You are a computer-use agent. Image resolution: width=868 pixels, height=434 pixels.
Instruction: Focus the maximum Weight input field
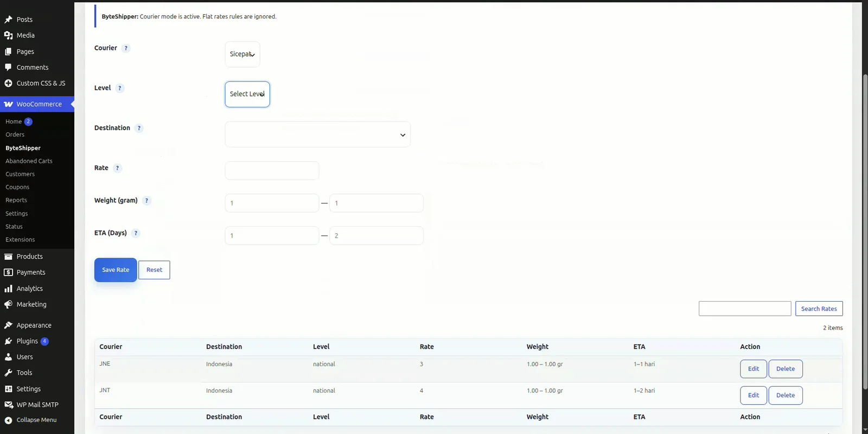click(376, 203)
